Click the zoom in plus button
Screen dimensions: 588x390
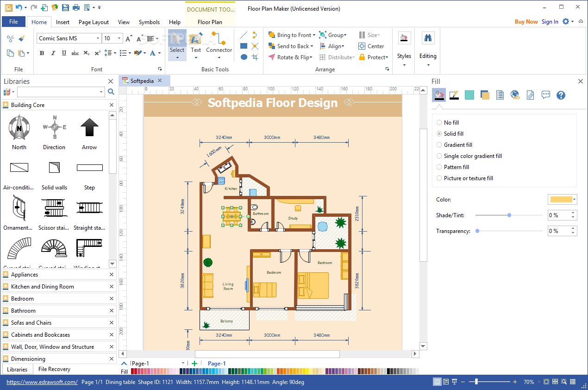pos(515,382)
